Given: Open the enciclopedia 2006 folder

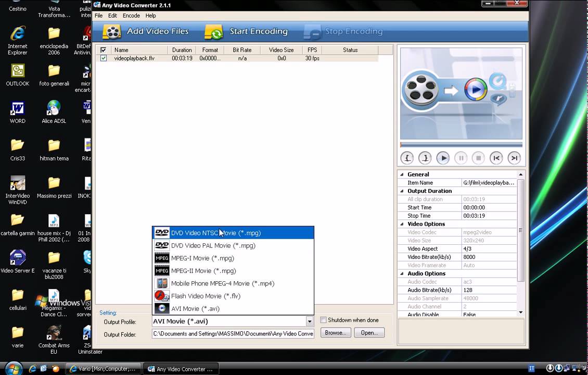Looking at the screenshot, I should pos(54,41).
